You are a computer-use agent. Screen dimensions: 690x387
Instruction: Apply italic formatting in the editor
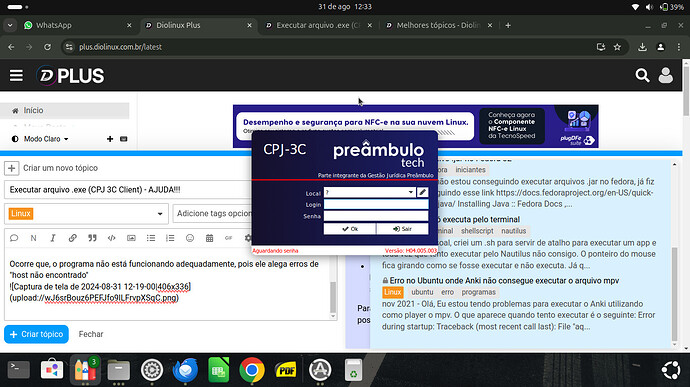[53, 238]
